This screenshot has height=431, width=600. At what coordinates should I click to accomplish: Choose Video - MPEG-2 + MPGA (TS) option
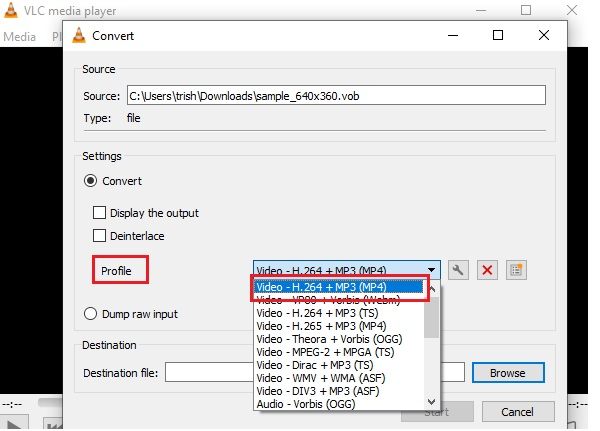339,352
